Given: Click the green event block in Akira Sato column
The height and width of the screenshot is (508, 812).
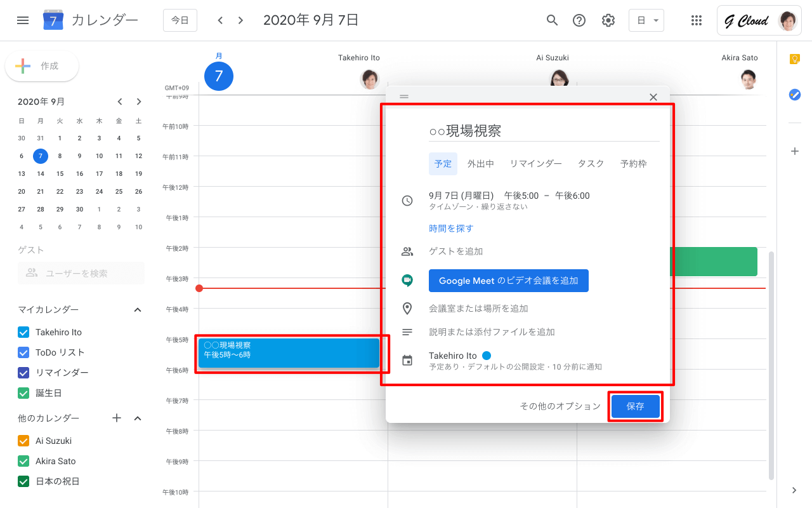Looking at the screenshot, I should (714, 262).
